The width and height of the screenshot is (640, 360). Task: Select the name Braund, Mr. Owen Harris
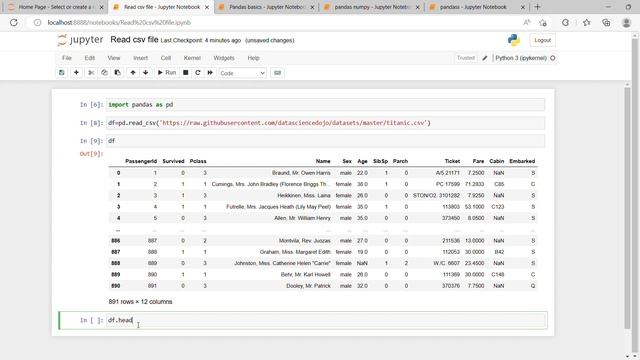[301, 173]
